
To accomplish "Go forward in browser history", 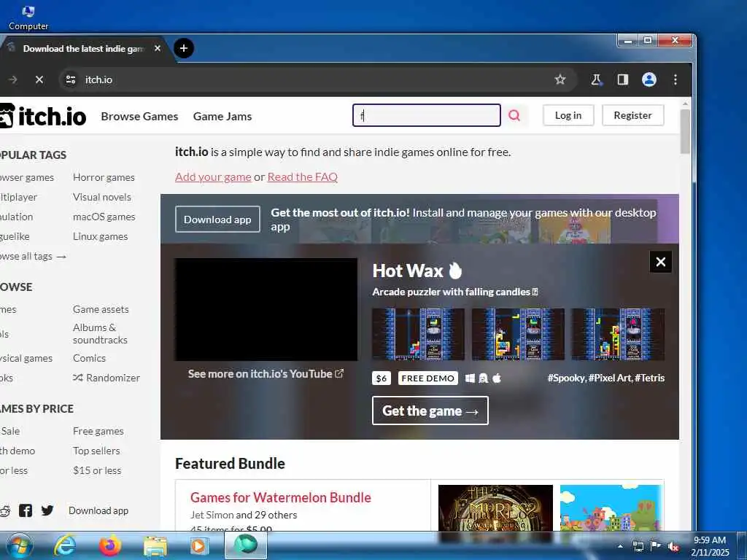I will (x=13, y=79).
